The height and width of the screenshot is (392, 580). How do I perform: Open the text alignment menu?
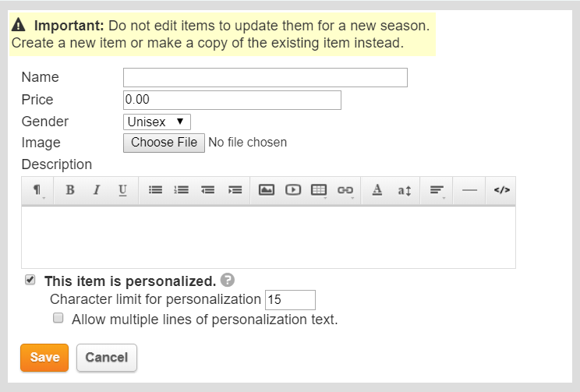coord(437,190)
